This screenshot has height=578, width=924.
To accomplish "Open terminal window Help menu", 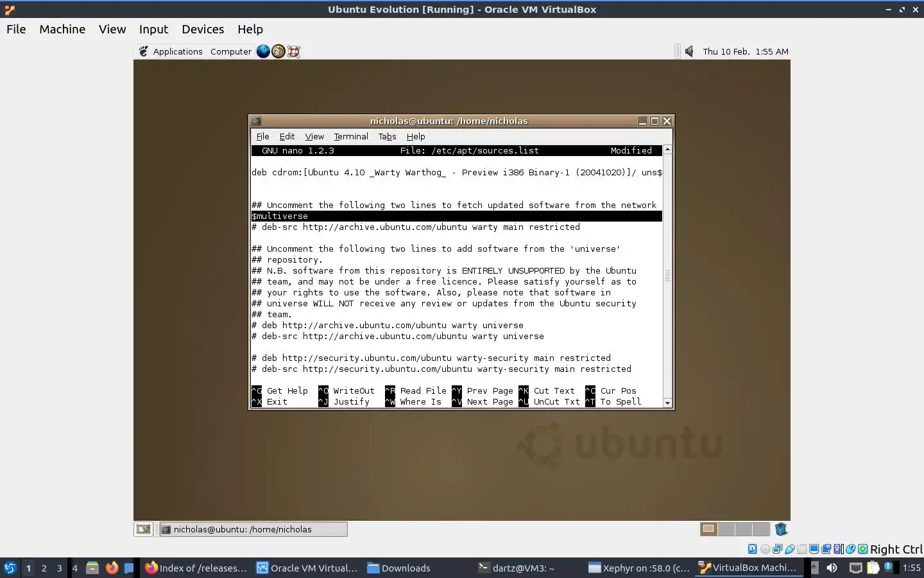I will click(x=416, y=136).
